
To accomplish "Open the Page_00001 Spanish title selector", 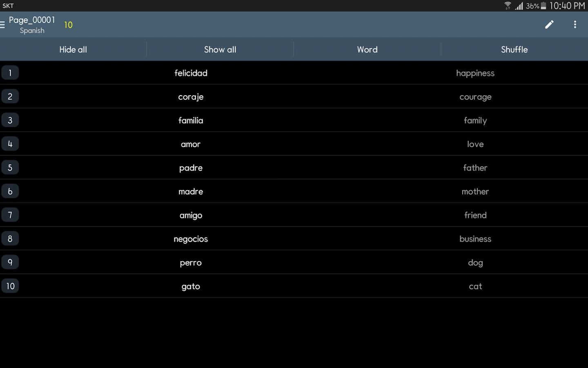I will pos(32,25).
